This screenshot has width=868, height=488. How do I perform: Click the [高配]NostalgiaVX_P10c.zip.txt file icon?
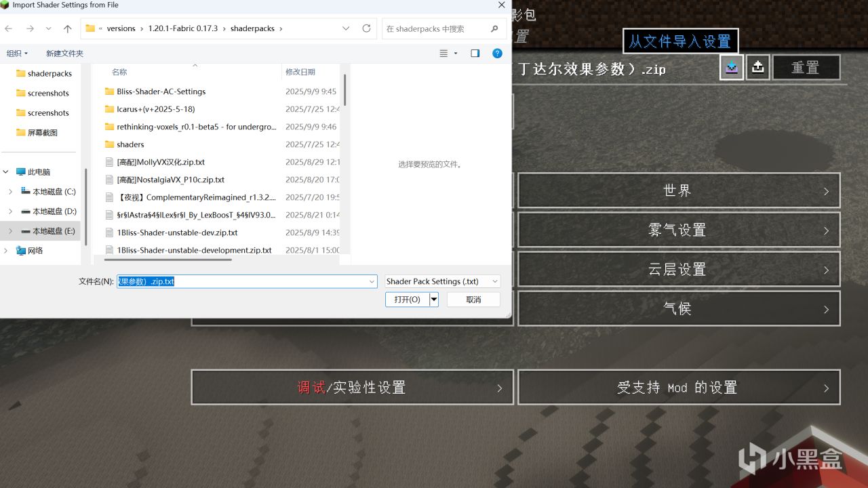tap(110, 180)
